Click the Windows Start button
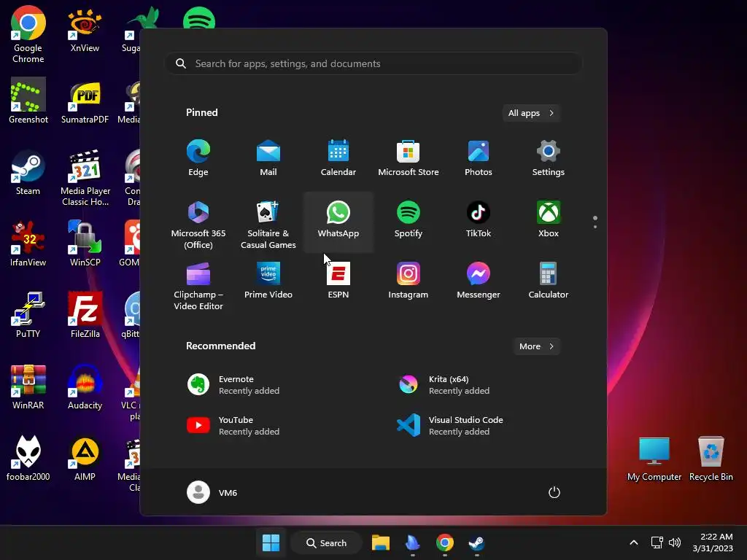The height and width of the screenshot is (560, 747). tap(271, 542)
